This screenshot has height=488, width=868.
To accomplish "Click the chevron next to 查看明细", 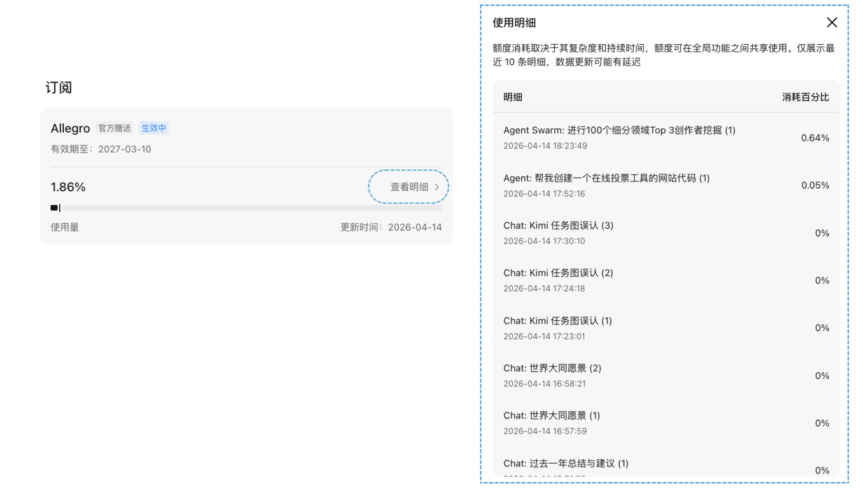I will 437,187.
